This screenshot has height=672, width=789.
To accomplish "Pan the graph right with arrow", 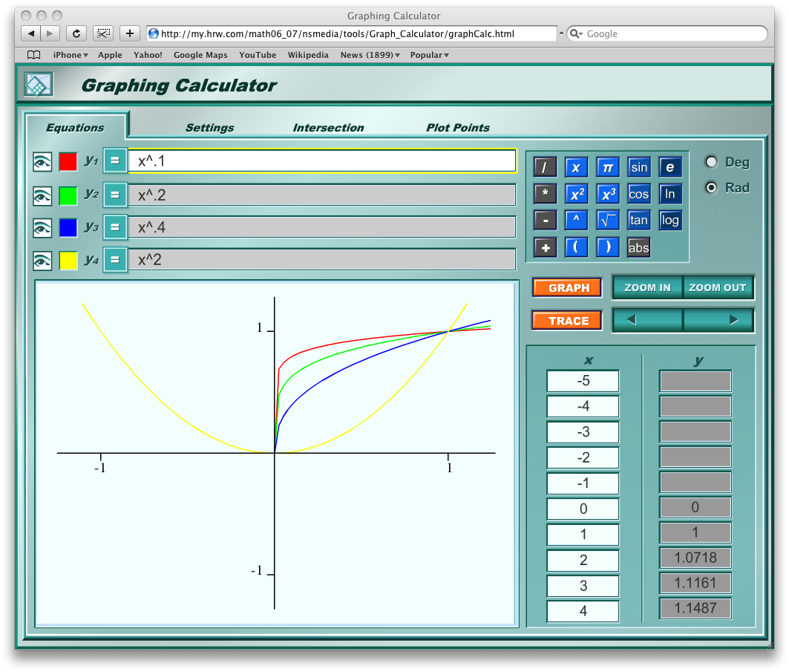I will [x=718, y=320].
